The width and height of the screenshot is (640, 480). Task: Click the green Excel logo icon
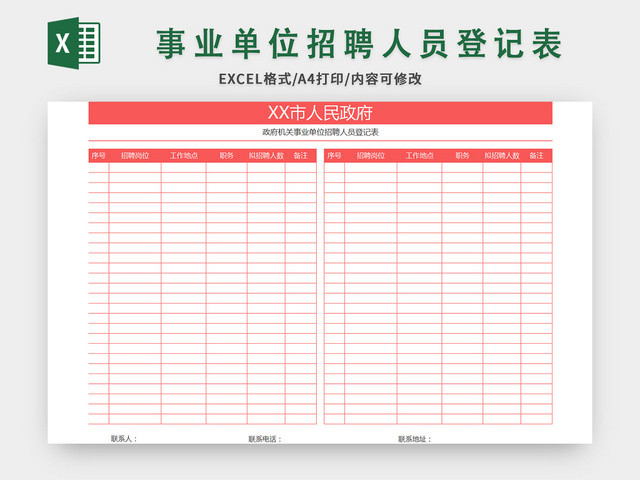point(74,43)
